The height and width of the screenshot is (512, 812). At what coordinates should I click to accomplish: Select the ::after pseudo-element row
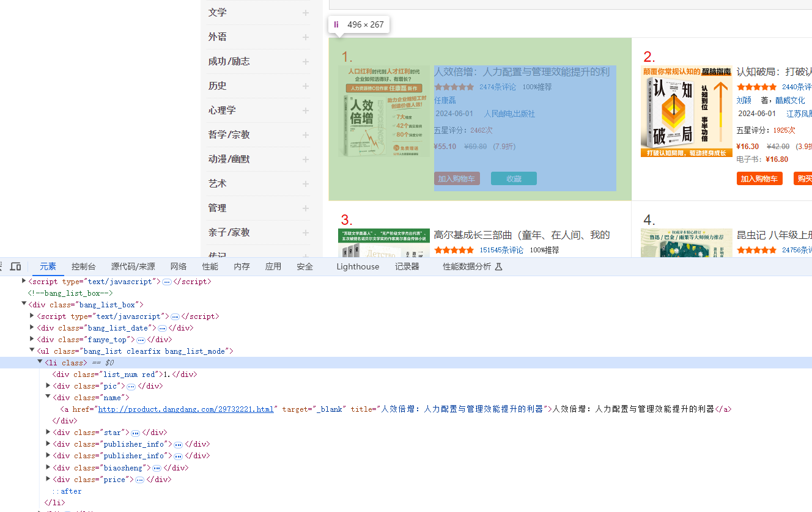click(x=406, y=491)
